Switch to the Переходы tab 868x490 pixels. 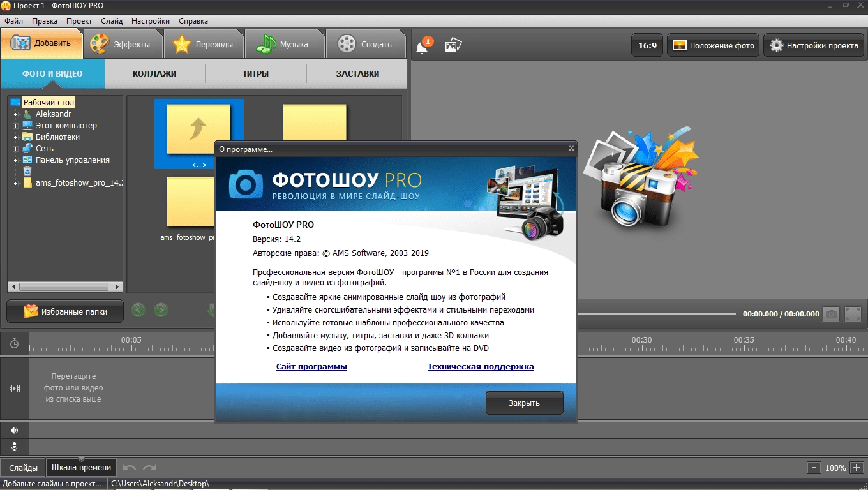[204, 44]
